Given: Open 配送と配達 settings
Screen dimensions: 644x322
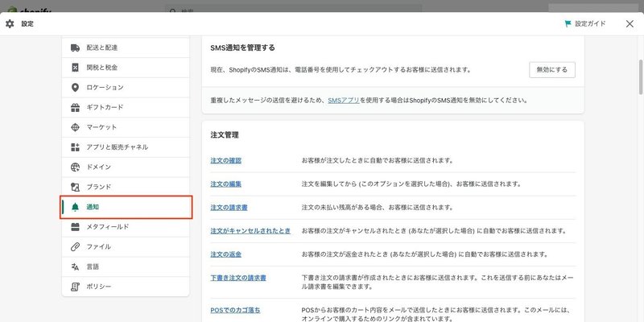Looking at the screenshot, I should click(126, 47).
